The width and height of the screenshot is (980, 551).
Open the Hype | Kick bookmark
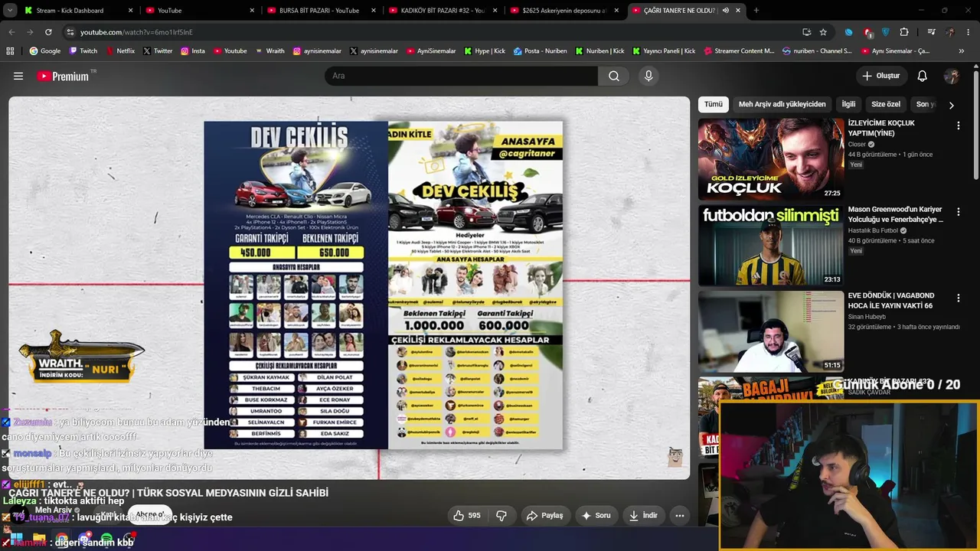(x=485, y=51)
